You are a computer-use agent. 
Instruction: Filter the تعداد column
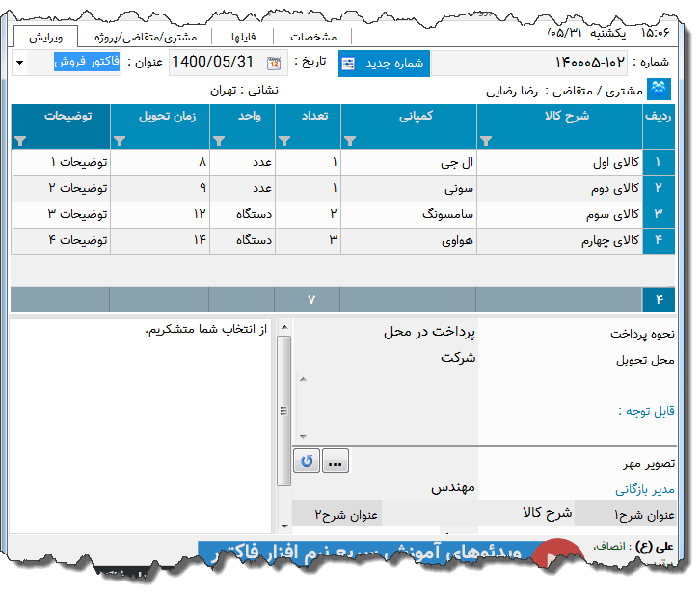click(284, 141)
